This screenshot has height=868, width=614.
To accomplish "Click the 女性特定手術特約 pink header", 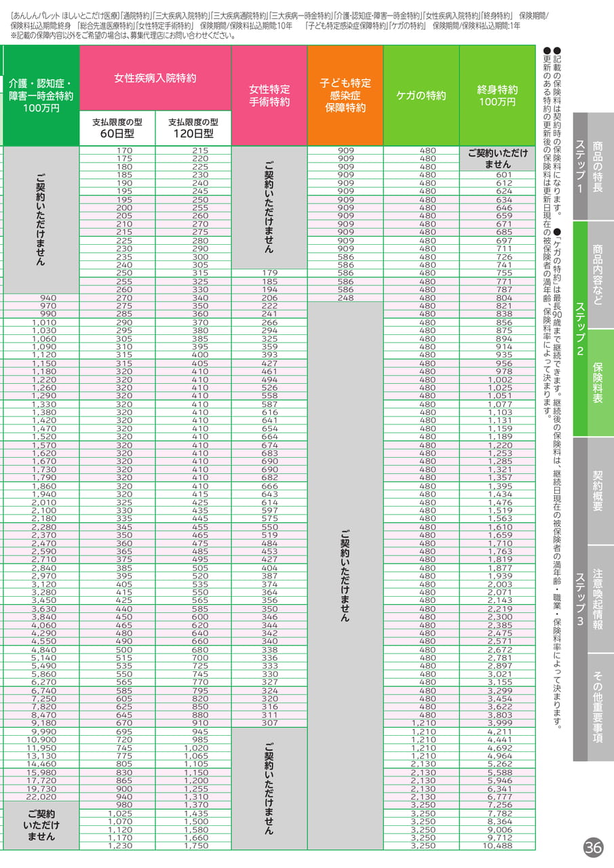I will 269,96.
